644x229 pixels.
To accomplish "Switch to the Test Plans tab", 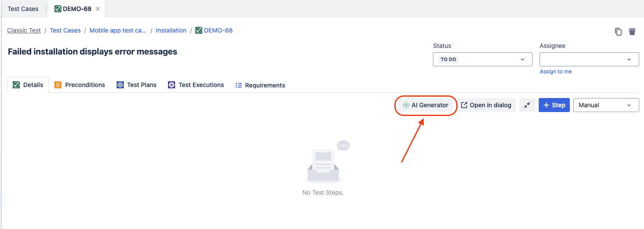I will (x=136, y=85).
